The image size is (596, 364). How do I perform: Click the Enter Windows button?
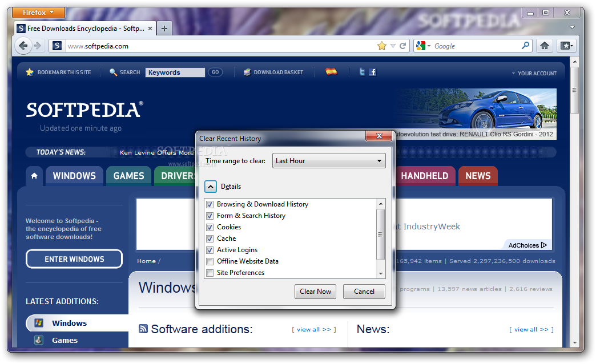[x=74, y=259]
